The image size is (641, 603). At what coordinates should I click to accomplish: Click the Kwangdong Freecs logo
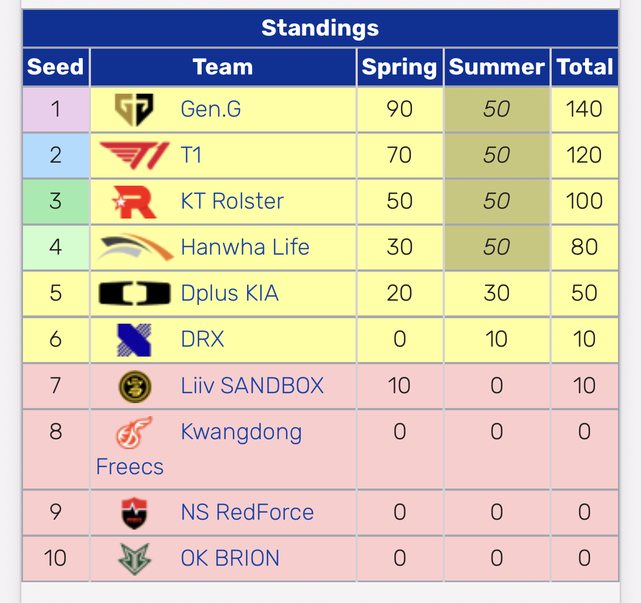point(134,433)
